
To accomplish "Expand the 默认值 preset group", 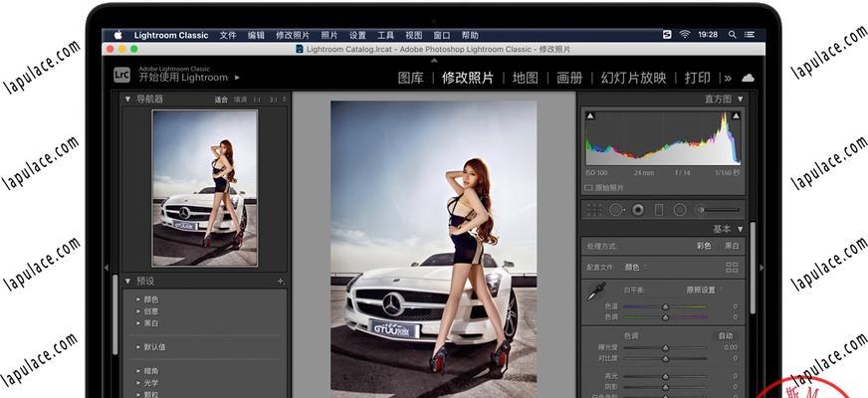I will point(139,347).
